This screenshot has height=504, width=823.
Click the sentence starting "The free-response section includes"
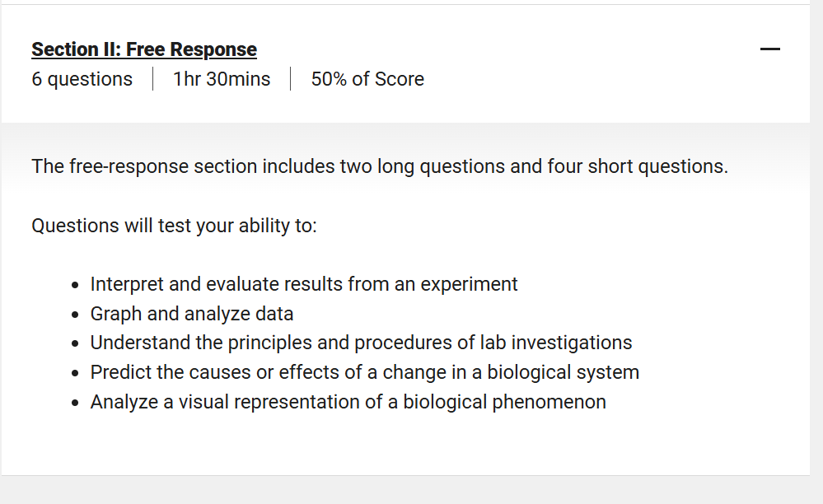click(x=379, y=166)
